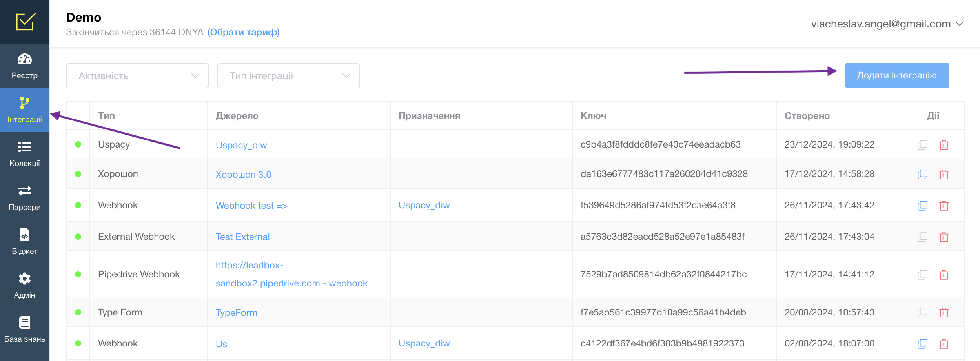This screenshot has height=361, width=980.
Task: Copy the Хорошоп integration key
Action: (x=922, y=174)
